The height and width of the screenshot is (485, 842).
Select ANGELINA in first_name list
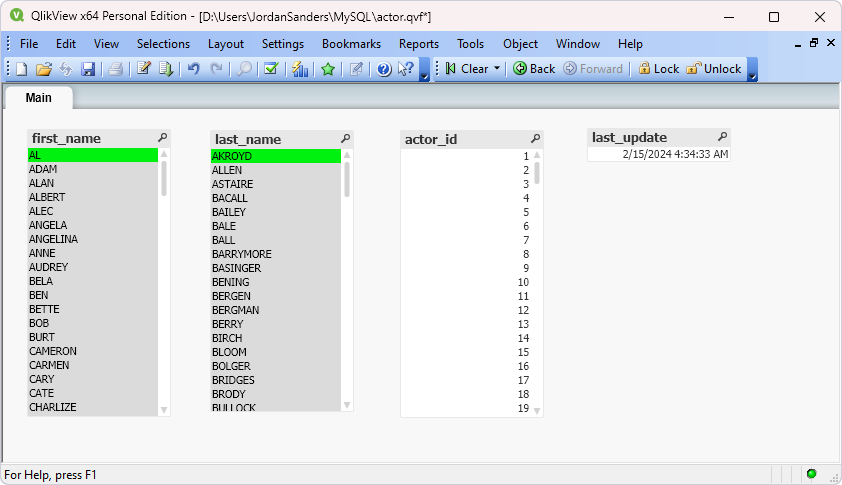pyautogui.click(x=93, y=239)
